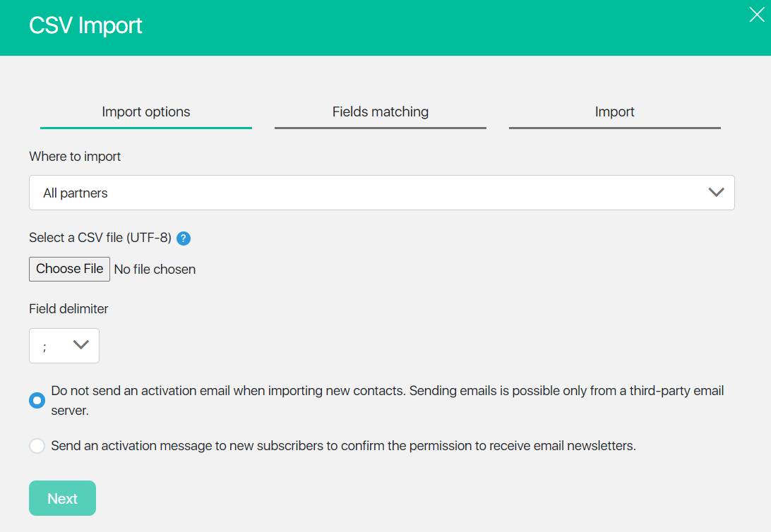Expand the Field delimiter dropdown

64,346
